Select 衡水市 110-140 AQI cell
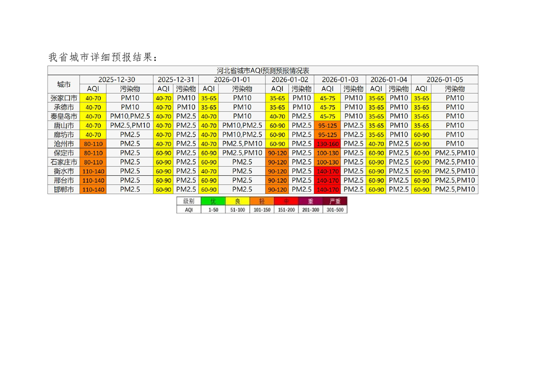 coord(93,171)
